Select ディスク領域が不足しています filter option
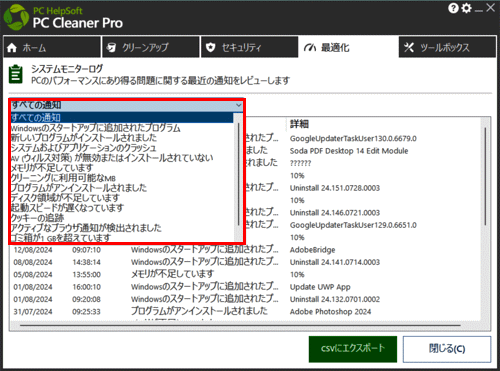Image resolution: width=500 pixels, height=371 pixels. [122, 198]
